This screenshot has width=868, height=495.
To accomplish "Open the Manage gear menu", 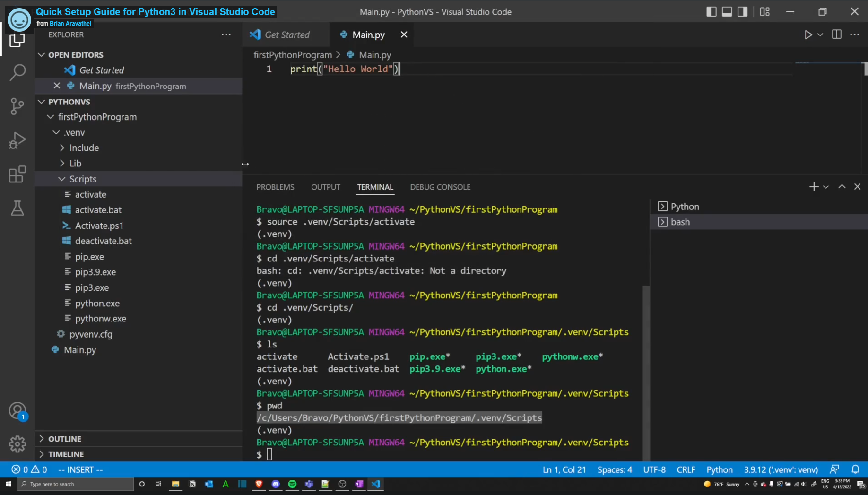I will (17, 444).
